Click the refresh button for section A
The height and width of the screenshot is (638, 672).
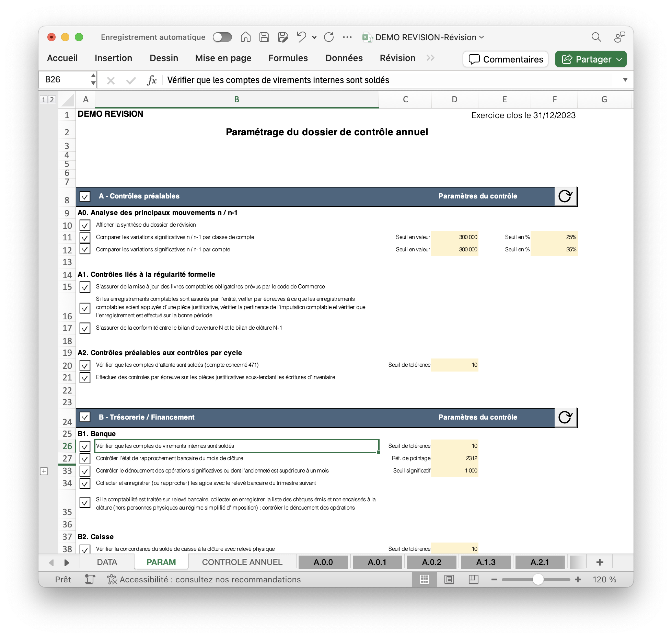(x=566, y=196)
